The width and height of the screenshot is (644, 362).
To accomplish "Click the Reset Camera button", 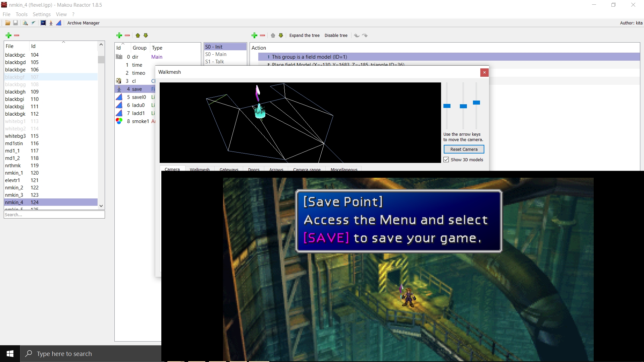I will (x=464, y=149).
